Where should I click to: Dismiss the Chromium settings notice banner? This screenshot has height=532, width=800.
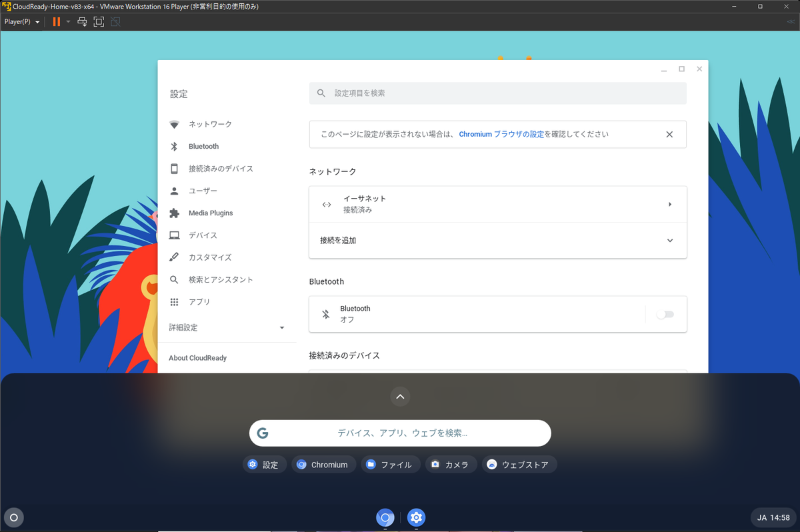[x=669, y=134]
